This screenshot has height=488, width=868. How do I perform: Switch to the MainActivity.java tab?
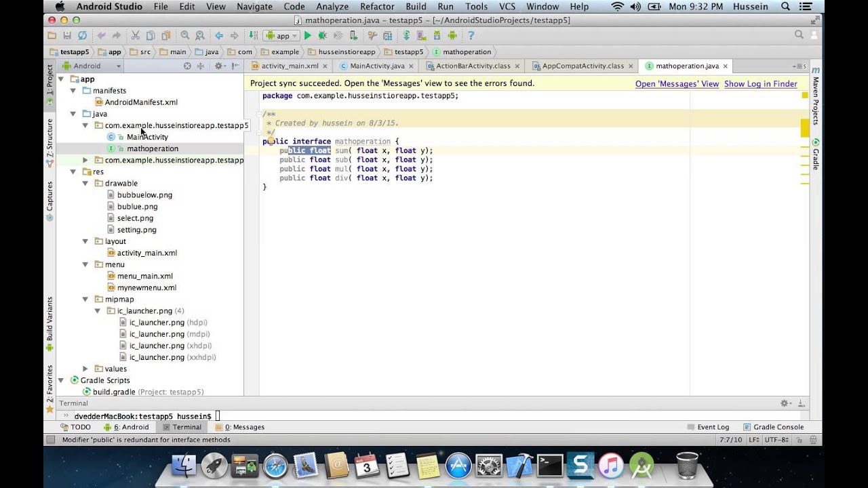tap(377, 66)
